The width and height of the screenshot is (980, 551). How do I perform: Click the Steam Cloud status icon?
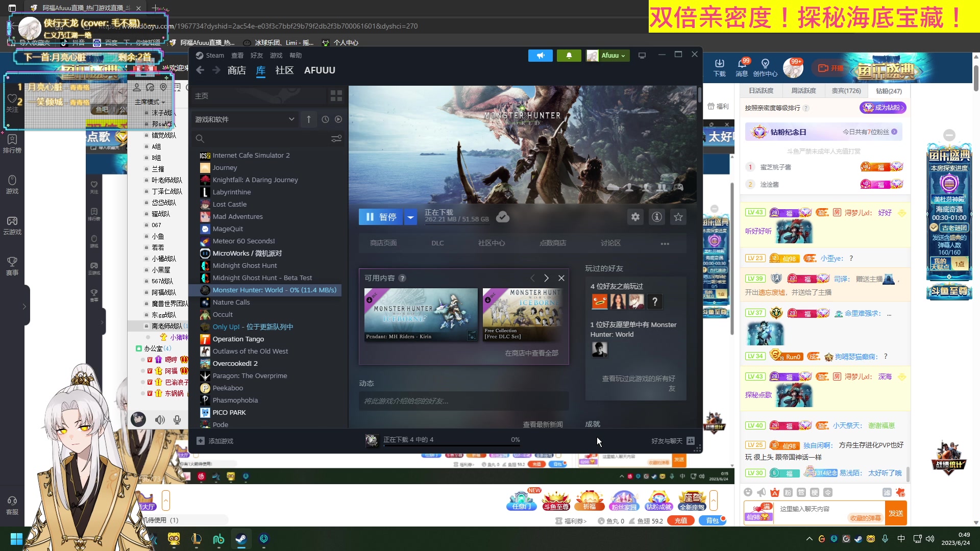503,217
